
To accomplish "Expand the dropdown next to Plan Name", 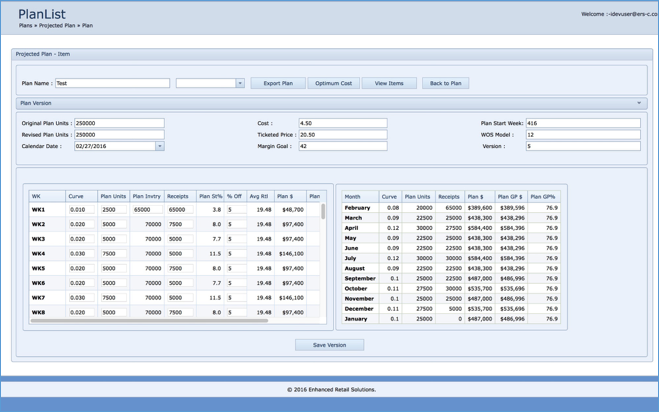I will coord(240,84).
